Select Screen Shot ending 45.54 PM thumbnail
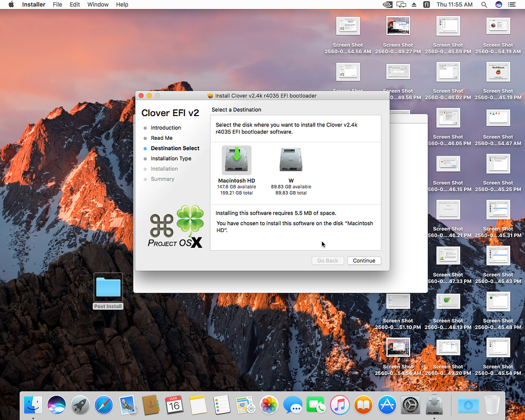Screen dimensions: 525x420 (x=498, y=347)
